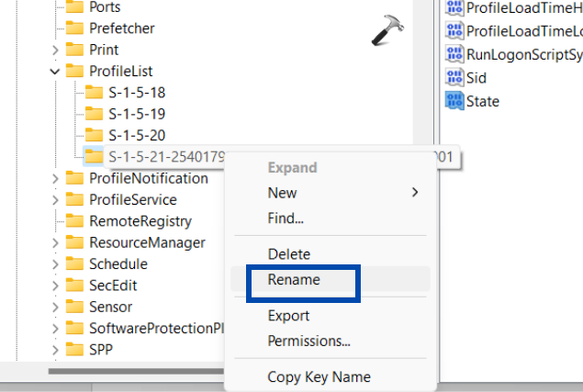
Task: Select the S-1-5-21-2540179 key label
Action: coord(166,157)
